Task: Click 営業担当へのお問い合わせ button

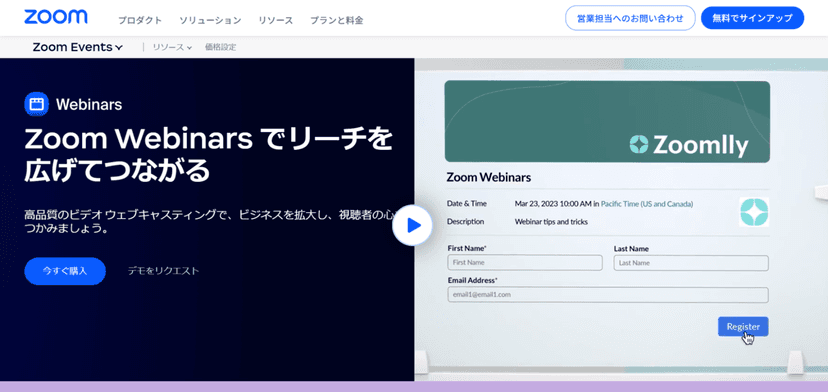Action: click(630, 18)
